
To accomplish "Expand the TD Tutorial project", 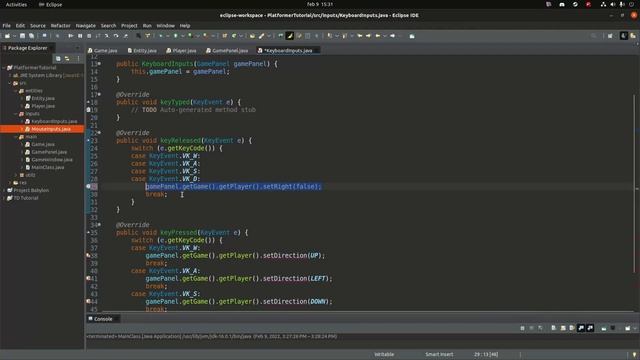I will point(4,198).
